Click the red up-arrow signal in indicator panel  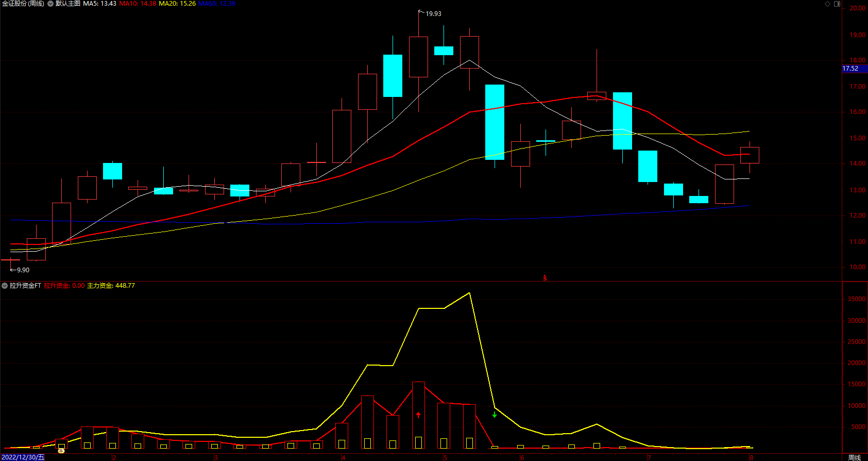pos(418,415)
